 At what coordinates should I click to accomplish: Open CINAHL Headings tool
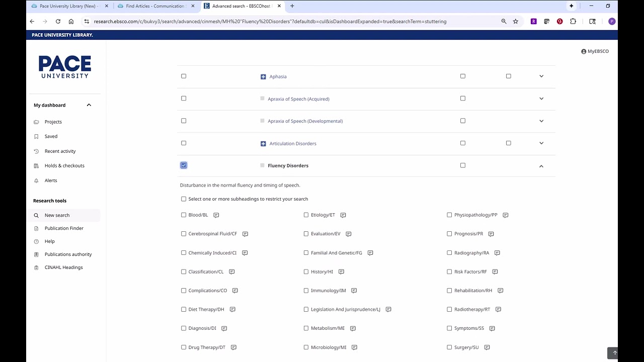63,267
